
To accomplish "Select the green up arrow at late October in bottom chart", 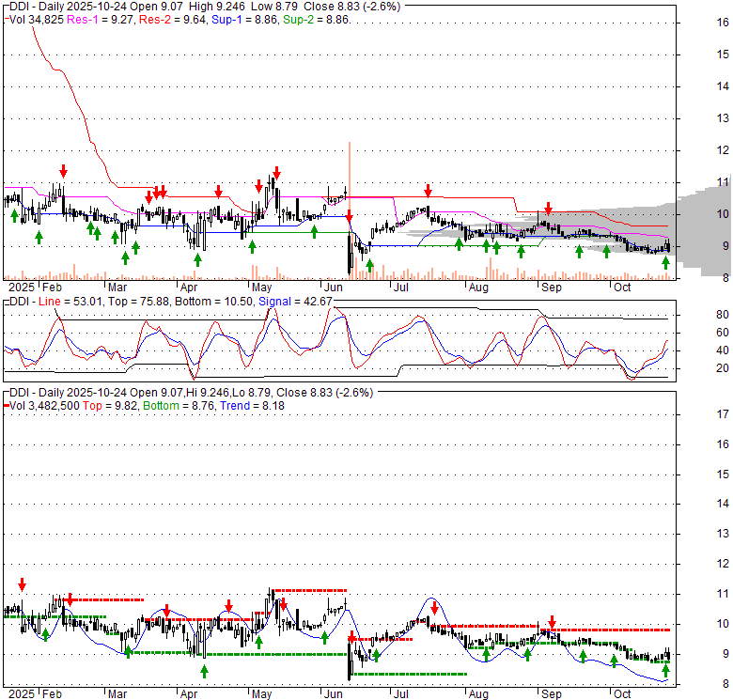I will (666, 670).
